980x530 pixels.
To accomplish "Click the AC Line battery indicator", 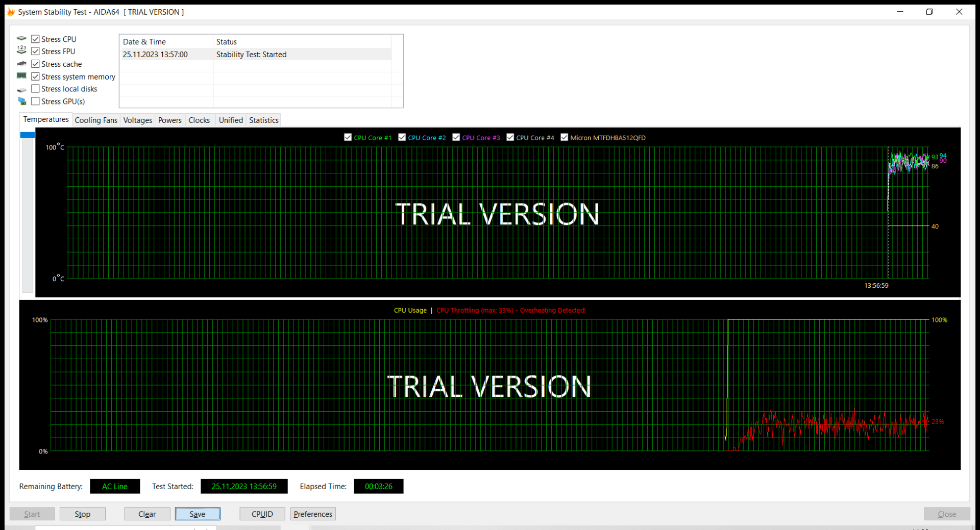I will click(x=115, y=486).
